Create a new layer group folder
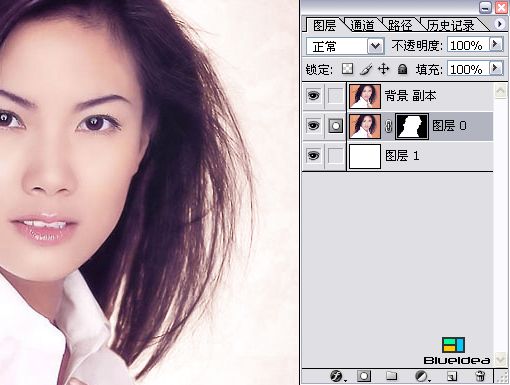The height and width of the screenshot is (385, 510). [391, 376]
